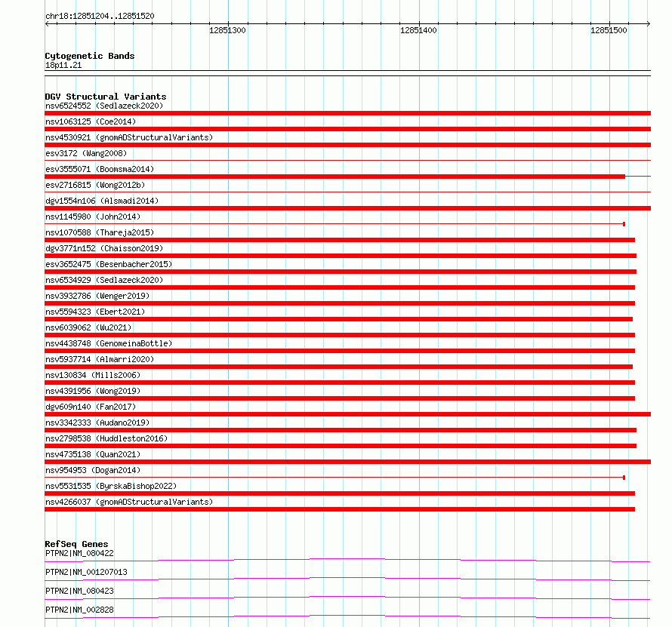Open transcript PTPN2|NM_080423

80,591
